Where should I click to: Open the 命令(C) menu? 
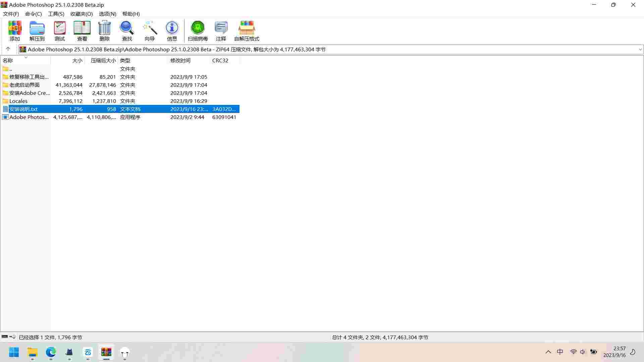pyautogui.click(x=34, y=14)
